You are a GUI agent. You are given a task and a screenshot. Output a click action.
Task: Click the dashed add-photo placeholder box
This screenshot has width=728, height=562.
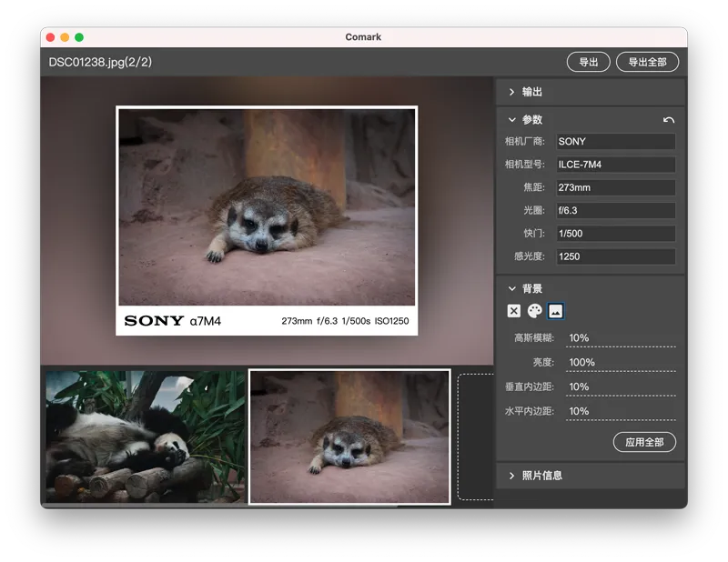(x=475, y=437)
